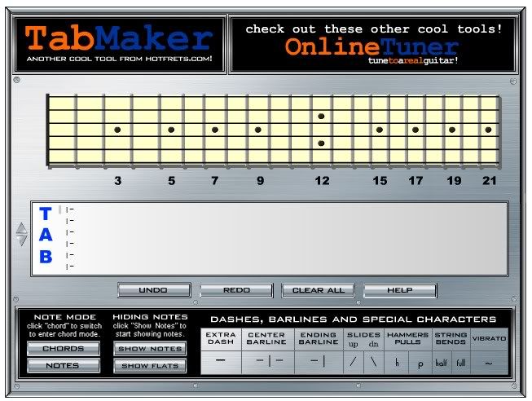Add a hammer-on 'h' symbol
The image size is (532, 401).
[397, 363]
